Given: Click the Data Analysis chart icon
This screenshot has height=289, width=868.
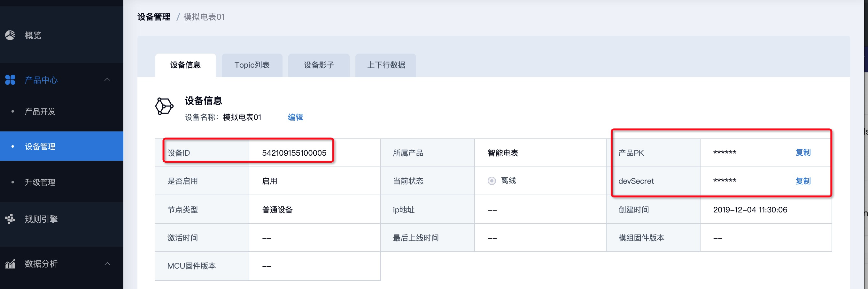Looking at the screenshot, I should click(10, 264).
